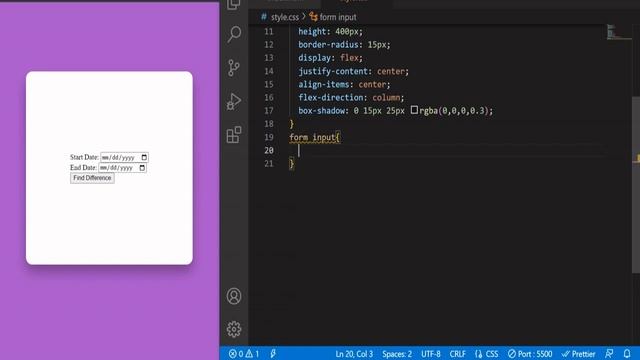
Task: Click the Prettier status bar item
Action: pyautogui.click(x=578, y=354)
